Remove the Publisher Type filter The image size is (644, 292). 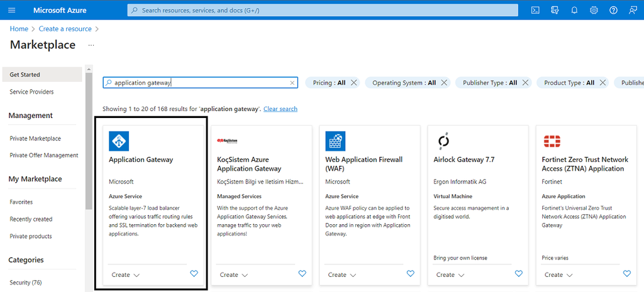[525, 83]
